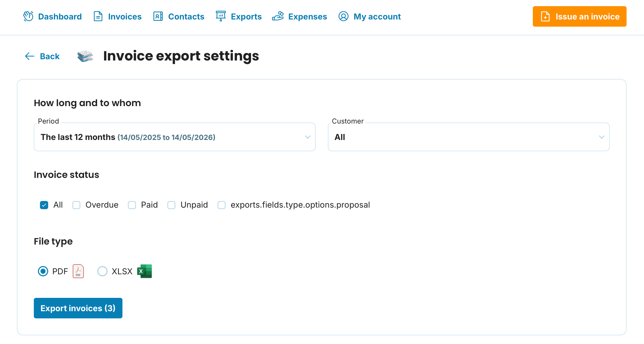Click the File type heading
The image size is (644, 344).
click(53, 241)
